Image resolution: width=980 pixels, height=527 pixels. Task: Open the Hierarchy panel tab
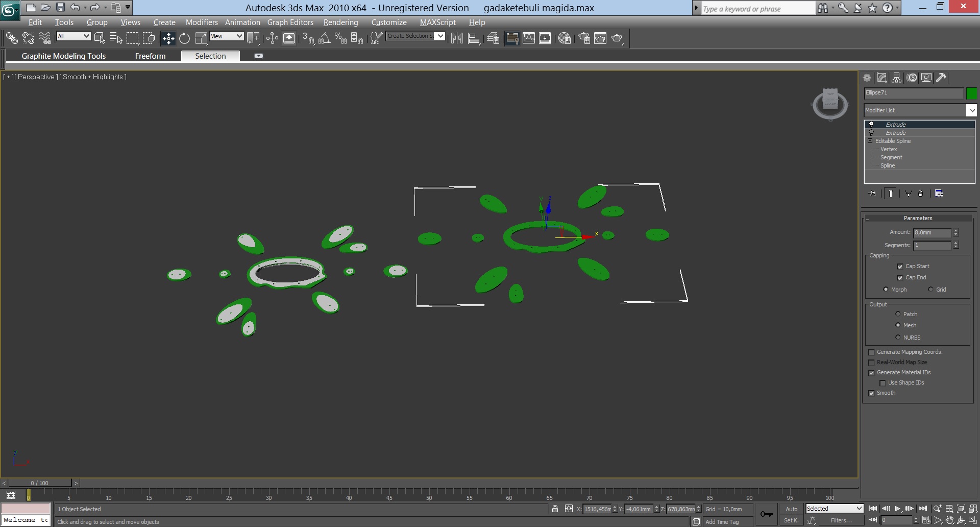click(896, 78)
